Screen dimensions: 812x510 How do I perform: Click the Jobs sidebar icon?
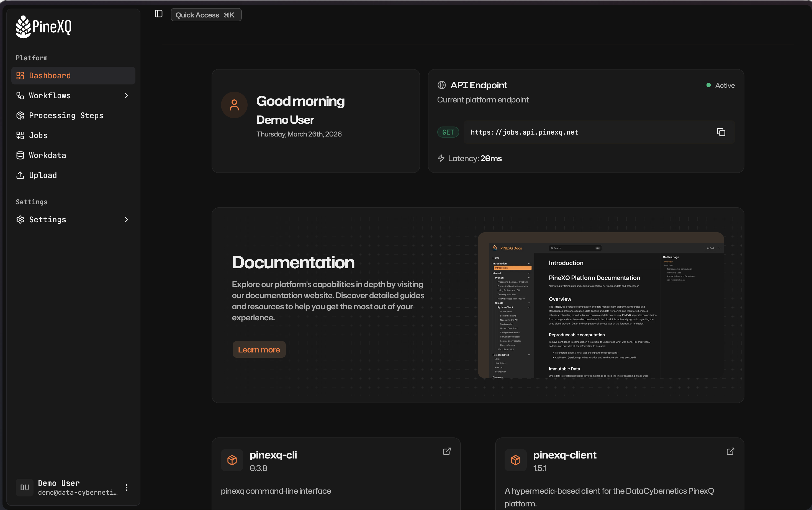[x=20, y=135]
